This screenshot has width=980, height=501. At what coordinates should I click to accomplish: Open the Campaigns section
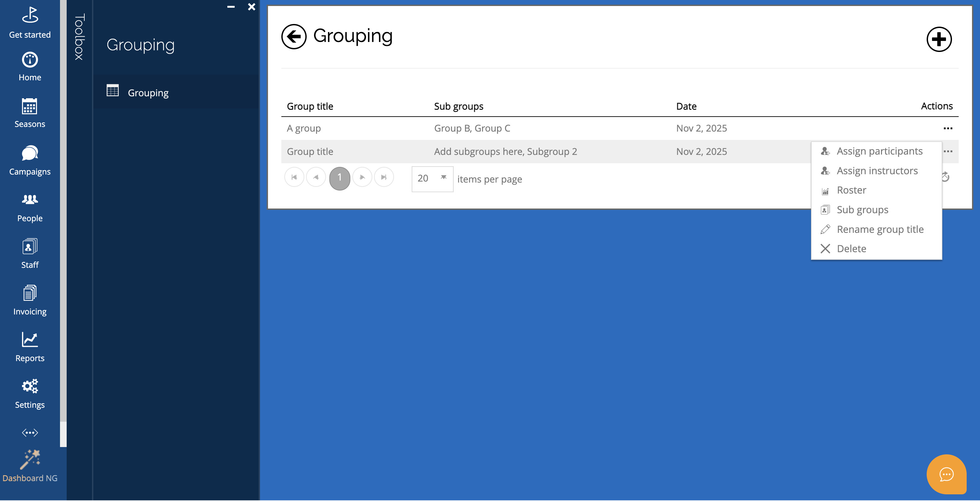pos(30,160)
